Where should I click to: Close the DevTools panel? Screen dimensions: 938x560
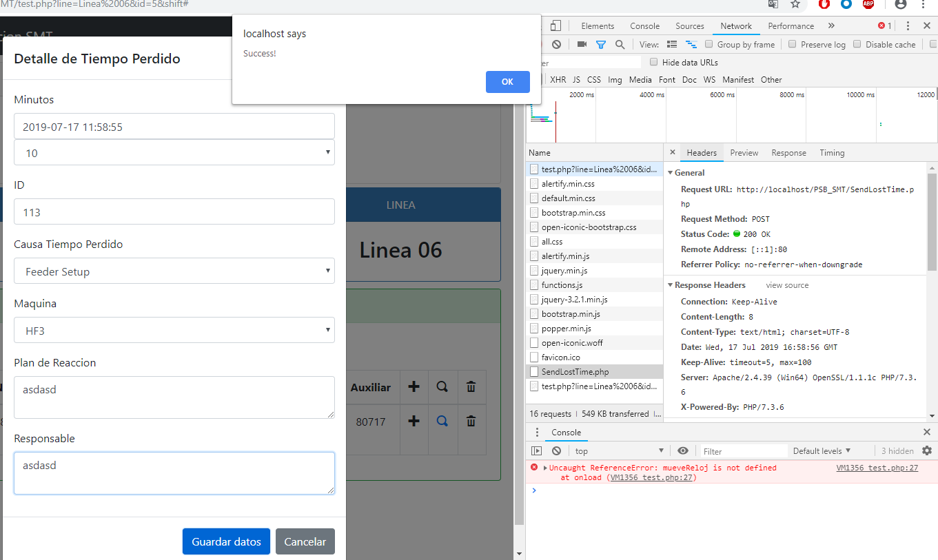tap(927, 26)
